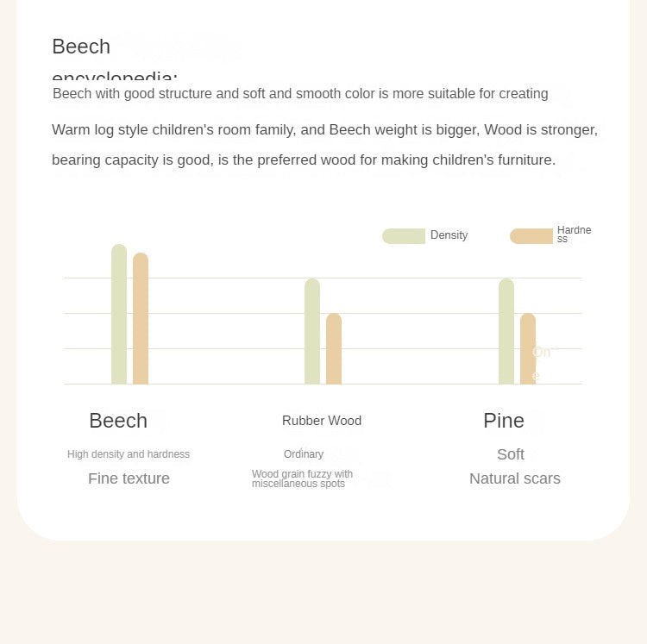
Task: Click the Rubber Wood chart label
Action: pos(322,421)
